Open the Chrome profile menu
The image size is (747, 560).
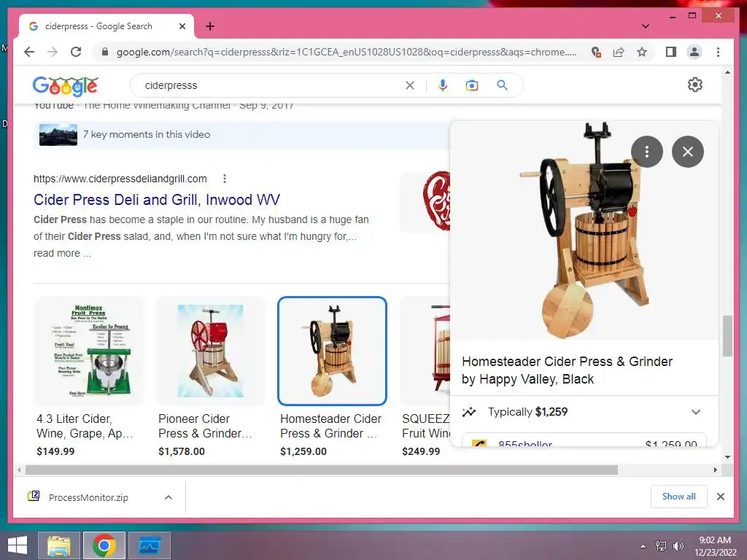[694, 52]
